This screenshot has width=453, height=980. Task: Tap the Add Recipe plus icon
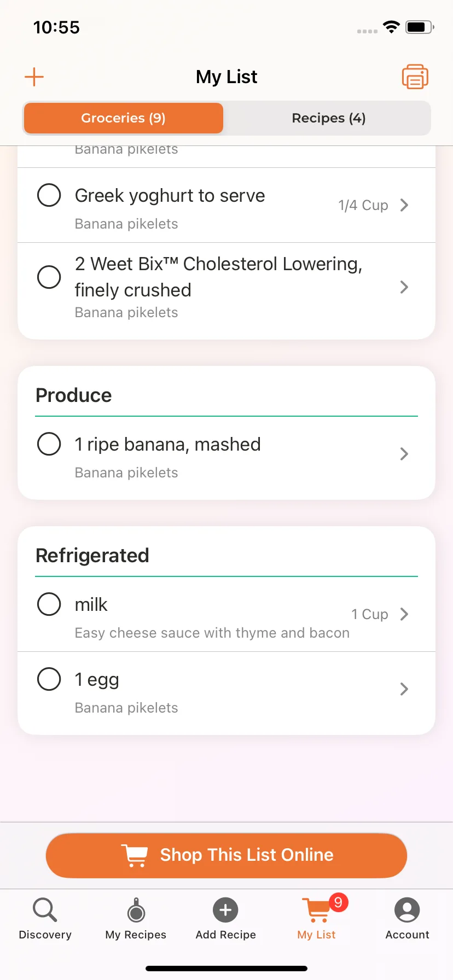225,910
